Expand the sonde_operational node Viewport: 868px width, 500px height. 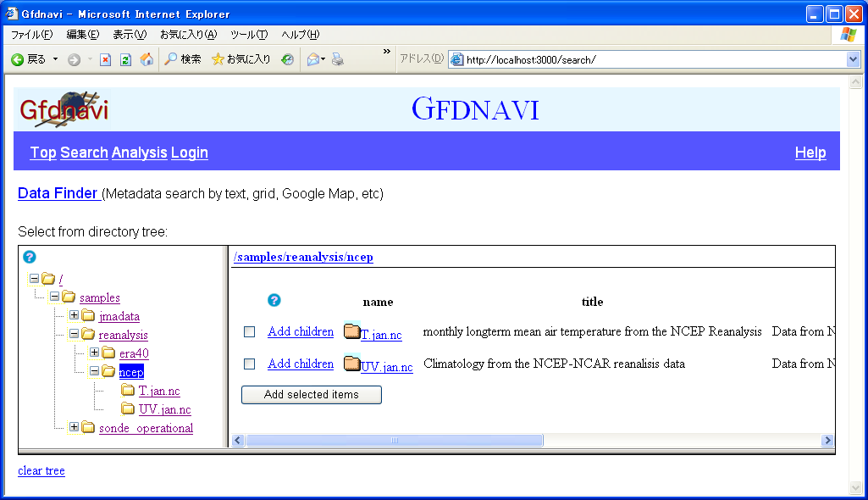pyautogui.click(x=75, y=427)
